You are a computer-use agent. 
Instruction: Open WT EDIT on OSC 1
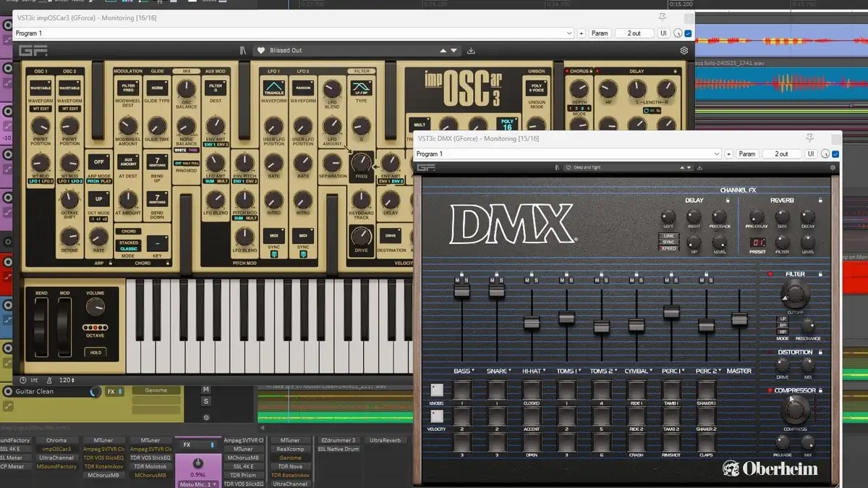[41, 109]
